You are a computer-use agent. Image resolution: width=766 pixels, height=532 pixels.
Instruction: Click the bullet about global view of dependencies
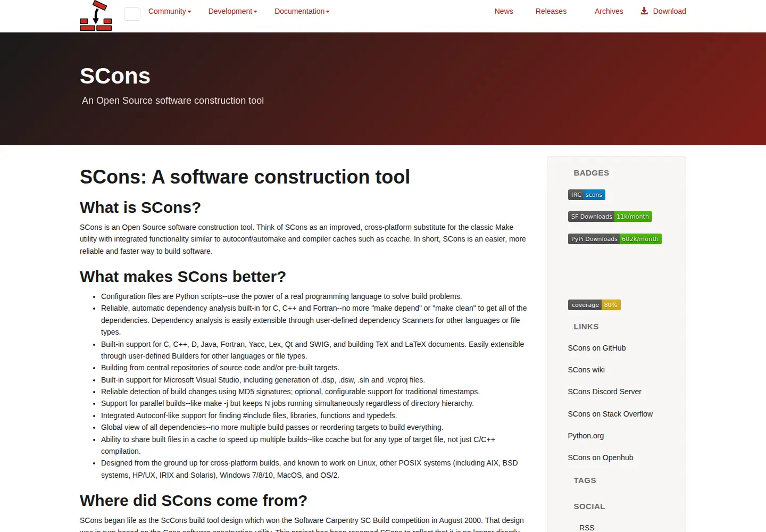click(272, 427)
